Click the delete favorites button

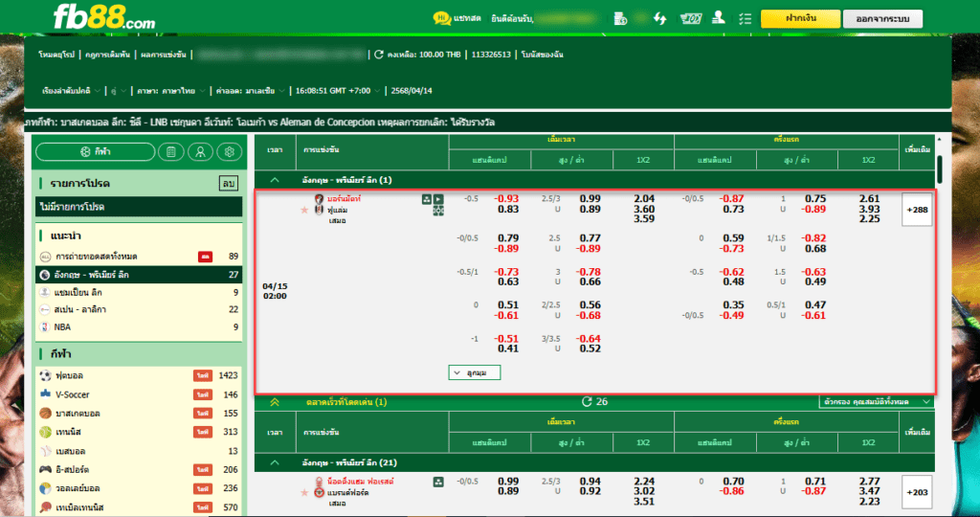[228, 183]
